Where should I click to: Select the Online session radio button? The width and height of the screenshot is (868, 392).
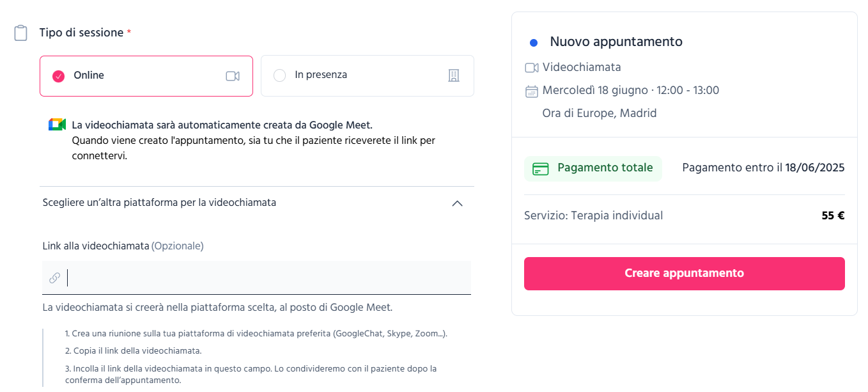tap(58, 76)
